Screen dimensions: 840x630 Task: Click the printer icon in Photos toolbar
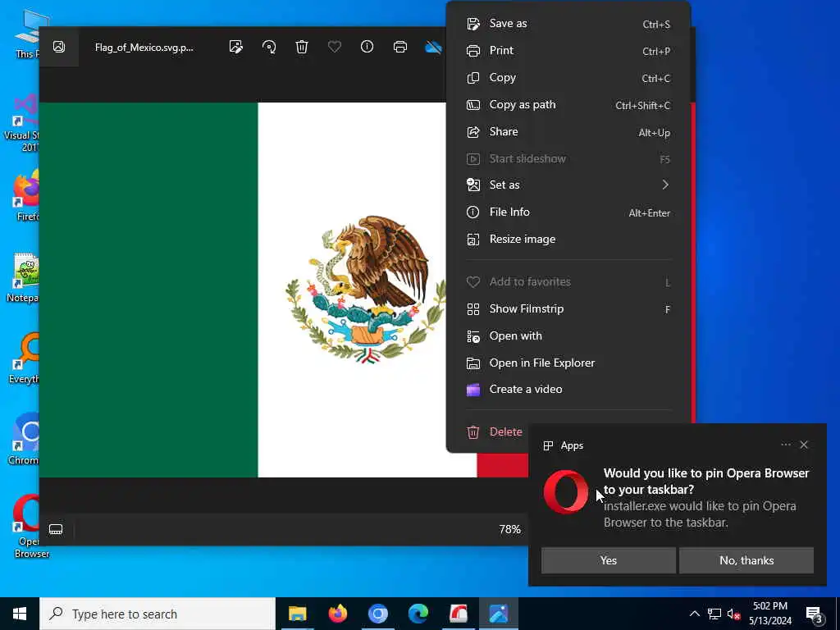(x=400, y=47)
